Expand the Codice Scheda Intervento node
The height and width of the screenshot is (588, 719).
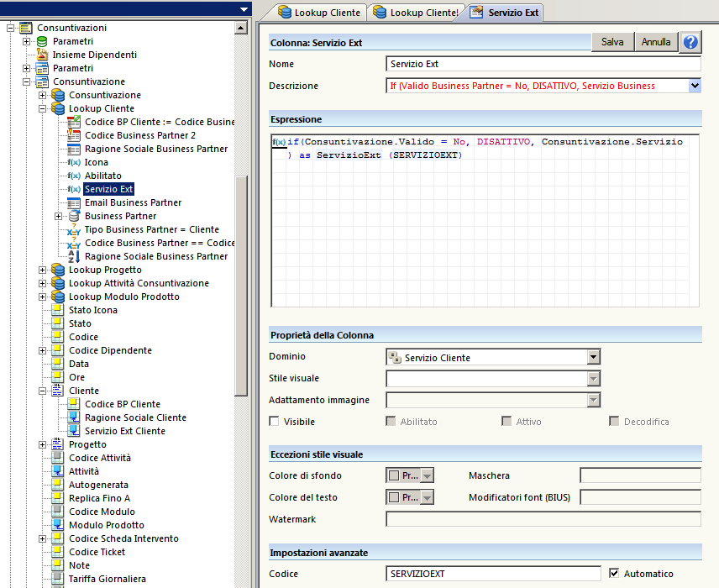coord(43,538)
